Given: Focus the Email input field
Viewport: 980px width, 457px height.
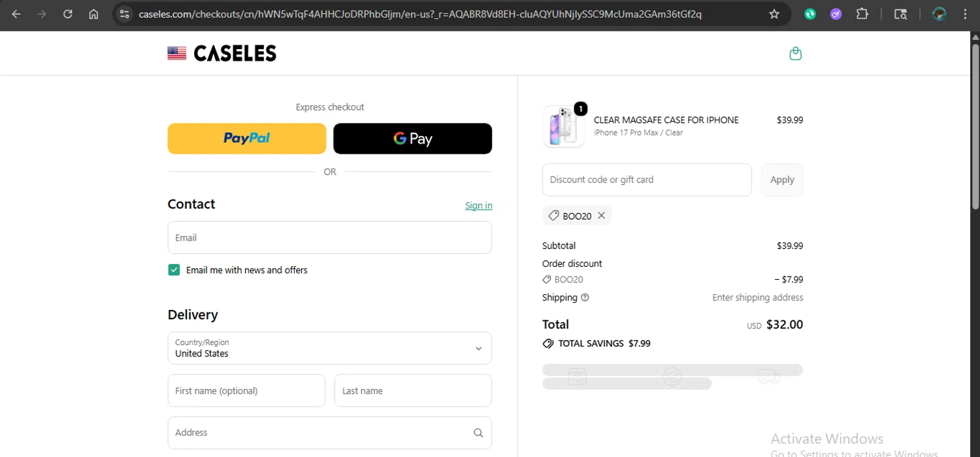Looking at the screenshot, I should (329, 237).
